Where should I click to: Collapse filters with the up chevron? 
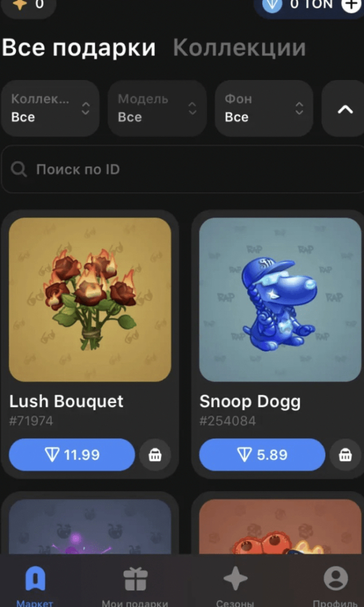[345, 109]
